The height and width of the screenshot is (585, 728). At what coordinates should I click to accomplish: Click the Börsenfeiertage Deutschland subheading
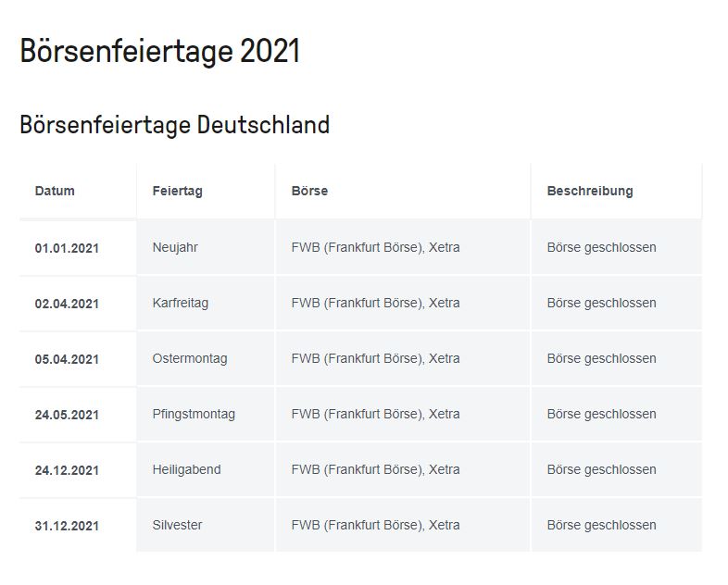pyautogui.click(x=174, y=125)
